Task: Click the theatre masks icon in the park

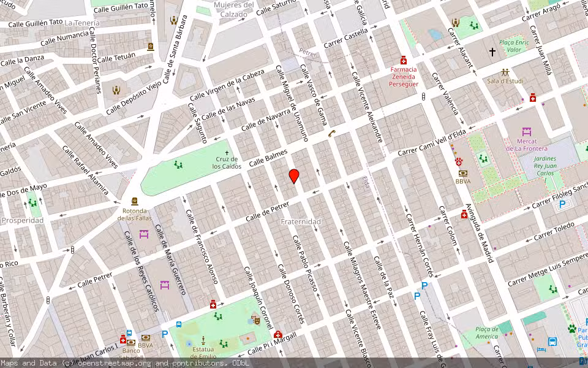Action: (x=257, y=320)
